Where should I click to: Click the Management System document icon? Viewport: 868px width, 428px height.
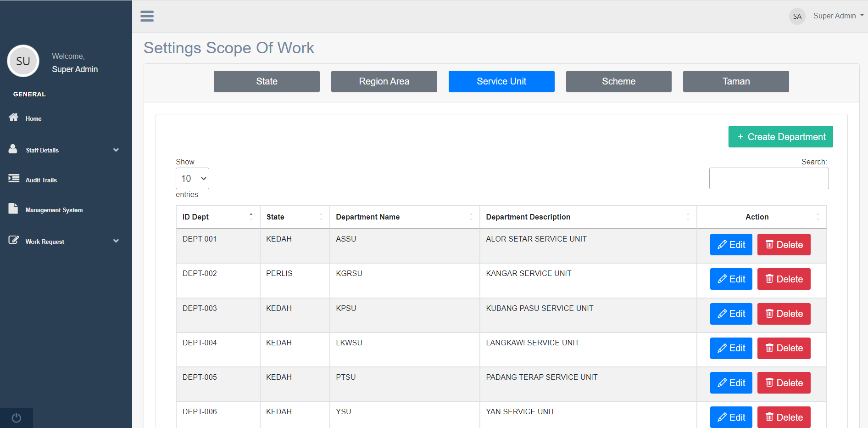pos(13,208)
